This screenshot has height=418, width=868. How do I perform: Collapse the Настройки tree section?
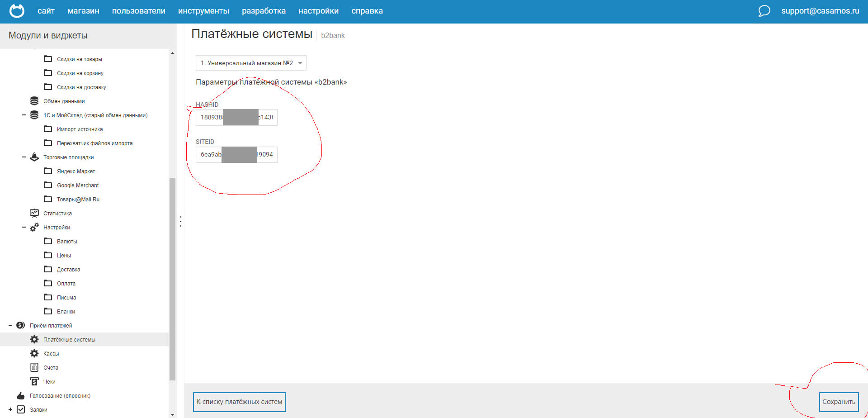[x=24, y=228]
